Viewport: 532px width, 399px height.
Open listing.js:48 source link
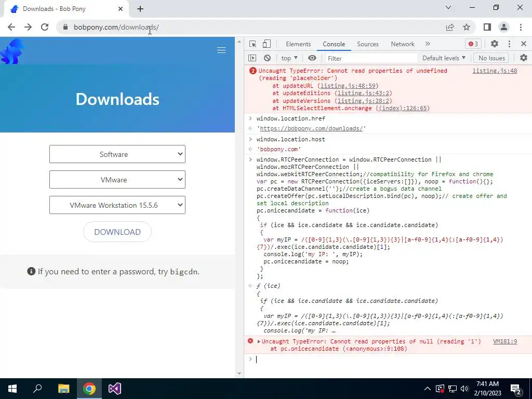495,71
